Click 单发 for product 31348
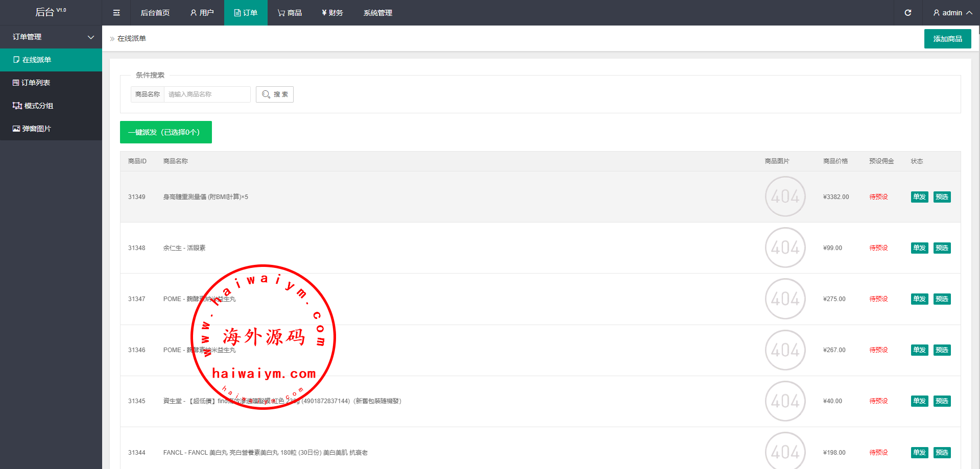The height and width of the screenshot is (469, 980). click(919, 248)
